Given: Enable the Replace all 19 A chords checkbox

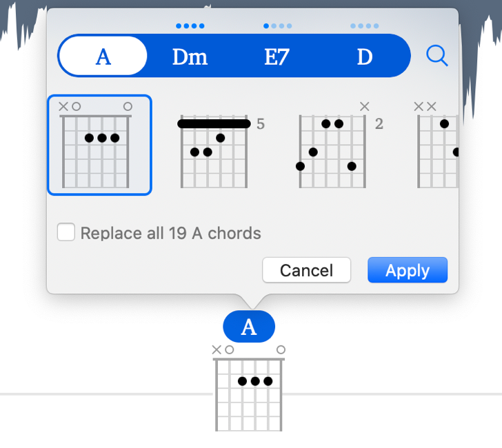Looking at the screenshot, I should pyautogui.click(x=66, y=233).
